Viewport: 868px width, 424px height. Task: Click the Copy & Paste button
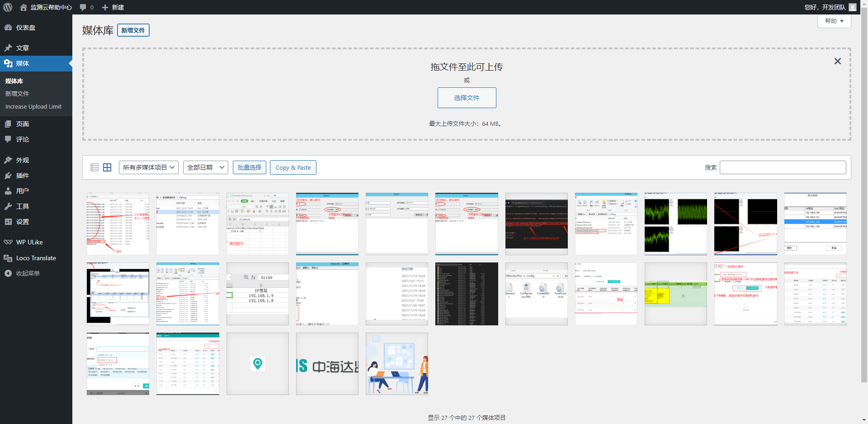click(x=293, y=167)
